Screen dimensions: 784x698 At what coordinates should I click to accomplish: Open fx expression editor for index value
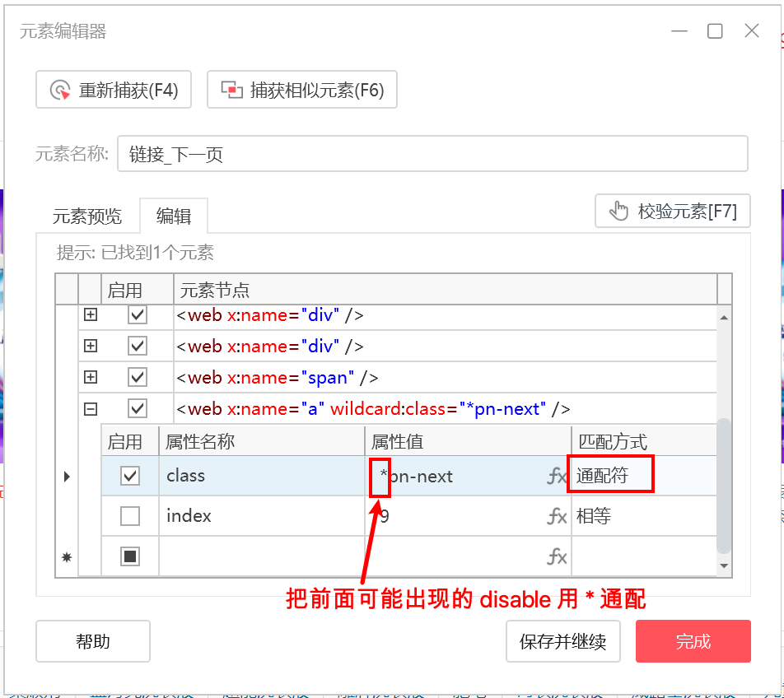pyautogui.click(x=557, y=516)
